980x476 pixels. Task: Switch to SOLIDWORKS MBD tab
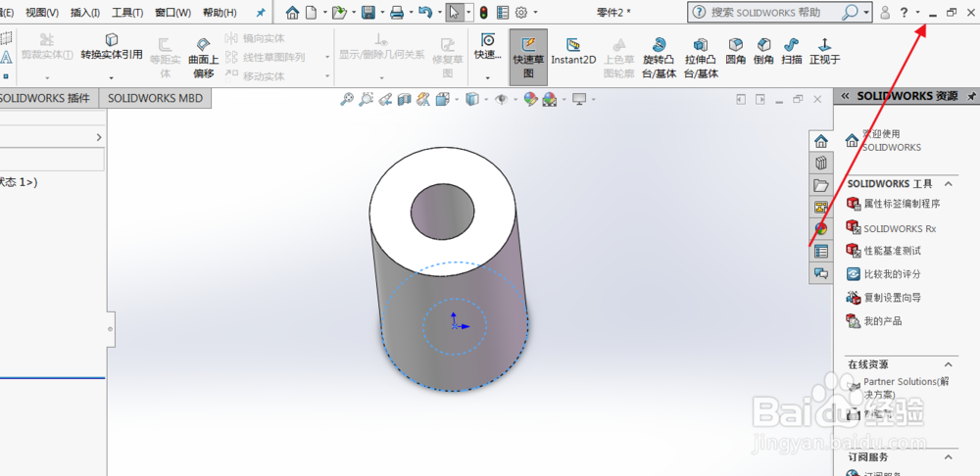(155, 98)
